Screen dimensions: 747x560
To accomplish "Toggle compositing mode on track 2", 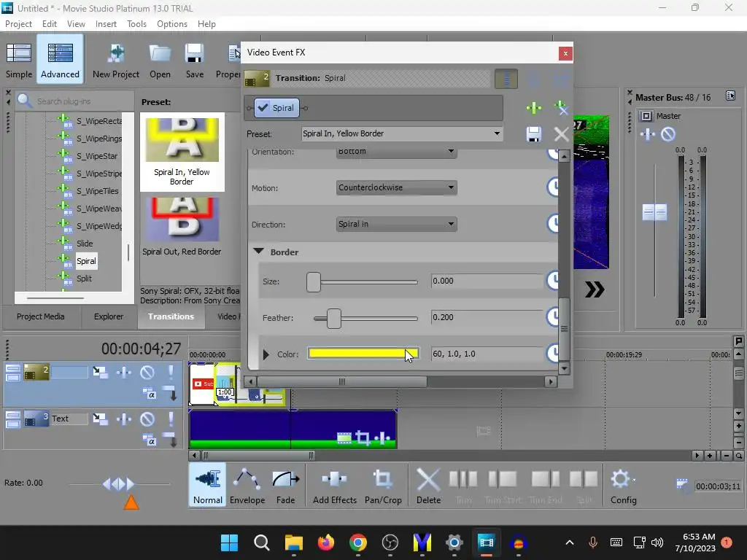I will click(x=150, y=393).
